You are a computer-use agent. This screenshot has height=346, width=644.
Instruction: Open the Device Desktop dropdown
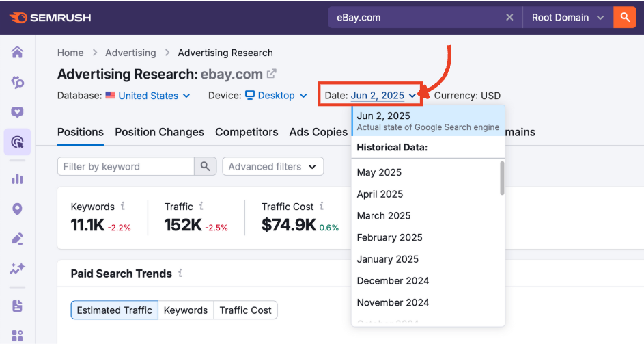(x=277, y=96)
